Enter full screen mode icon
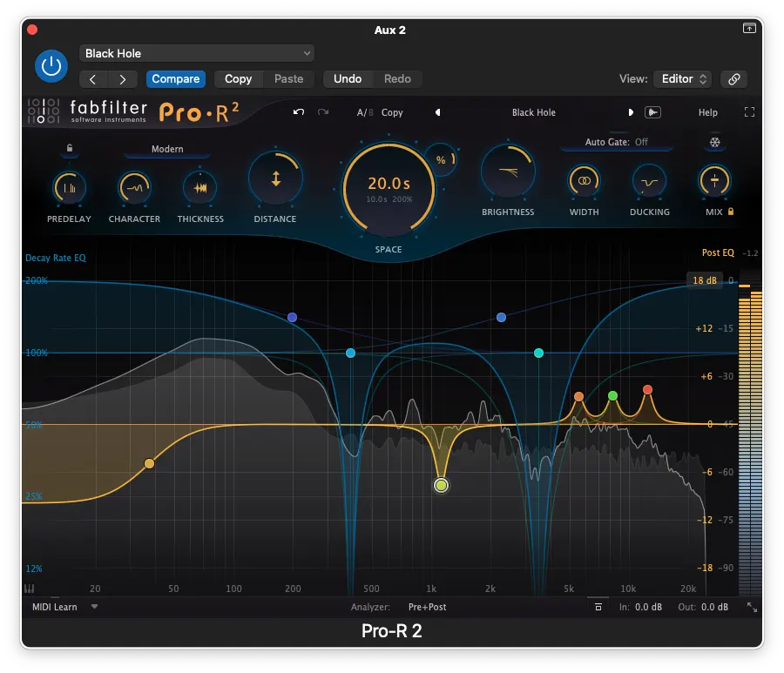 [x=749, y=112]
